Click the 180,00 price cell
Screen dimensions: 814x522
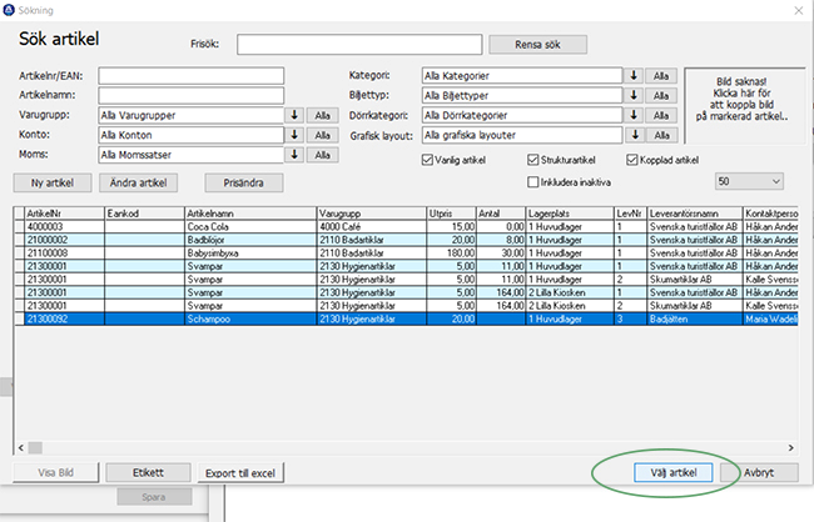pos(452,253)
